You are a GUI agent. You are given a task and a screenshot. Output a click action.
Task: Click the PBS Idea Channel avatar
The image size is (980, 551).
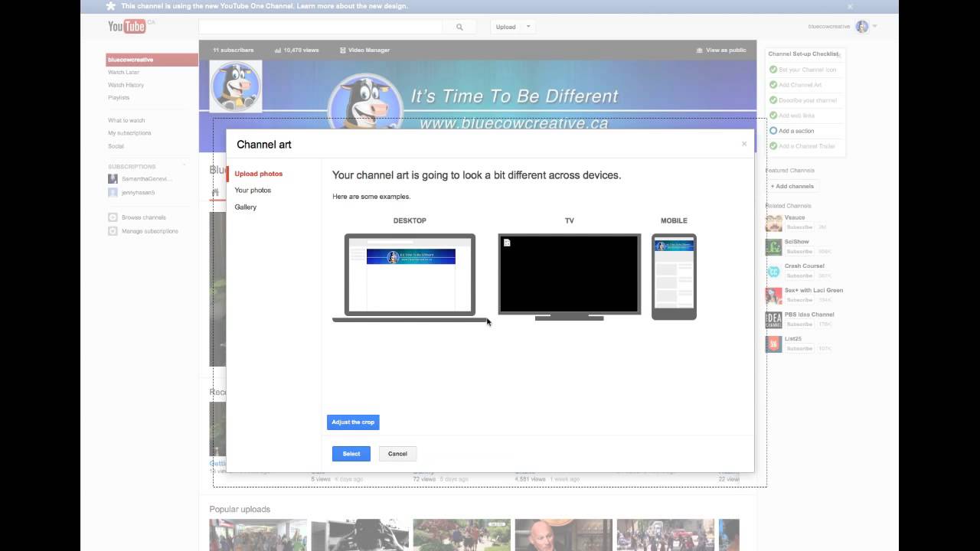(773, 320)
